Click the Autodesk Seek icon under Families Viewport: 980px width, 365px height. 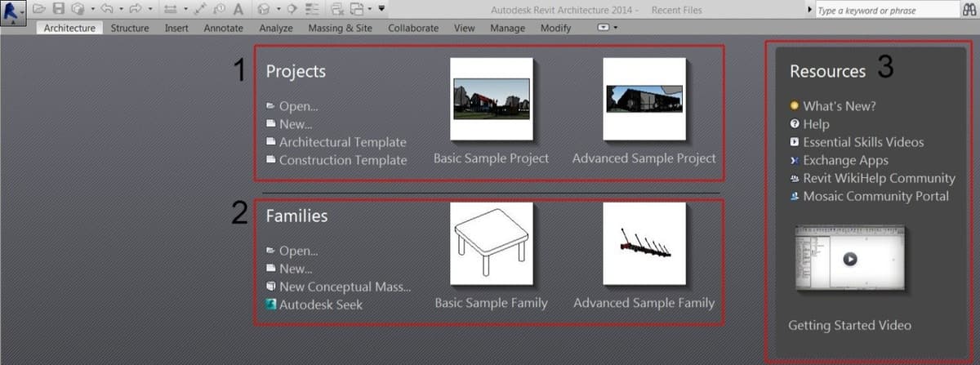tap(271, 305)
